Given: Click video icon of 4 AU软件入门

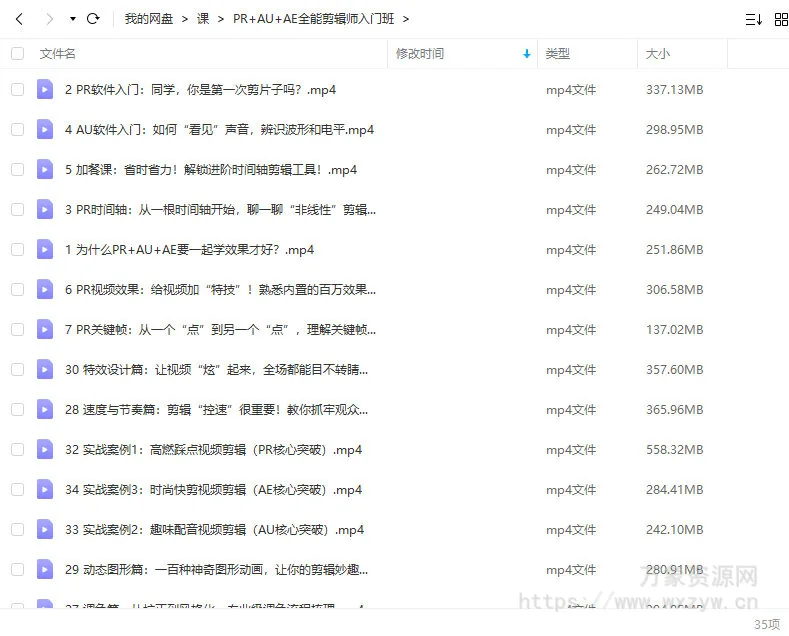Looking at the screenshot, I should coord(45,130).
